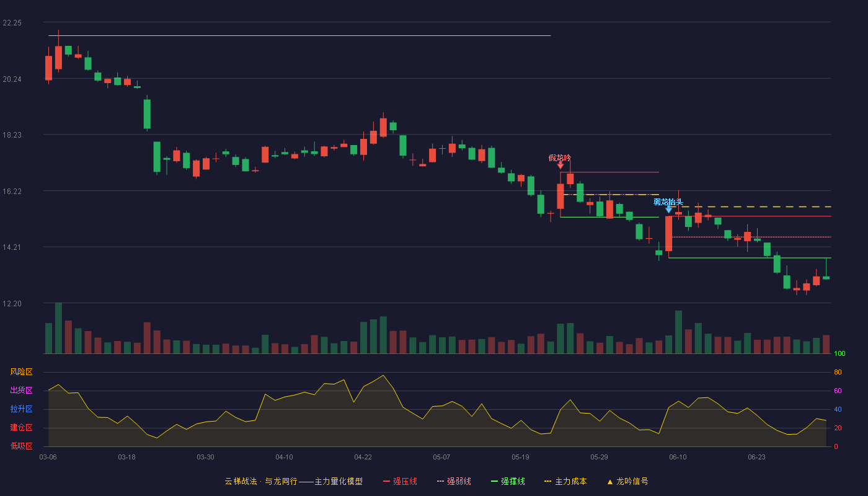Click the 04-10 date label
This screenshot has width=868, height=496.
[284, 457]
